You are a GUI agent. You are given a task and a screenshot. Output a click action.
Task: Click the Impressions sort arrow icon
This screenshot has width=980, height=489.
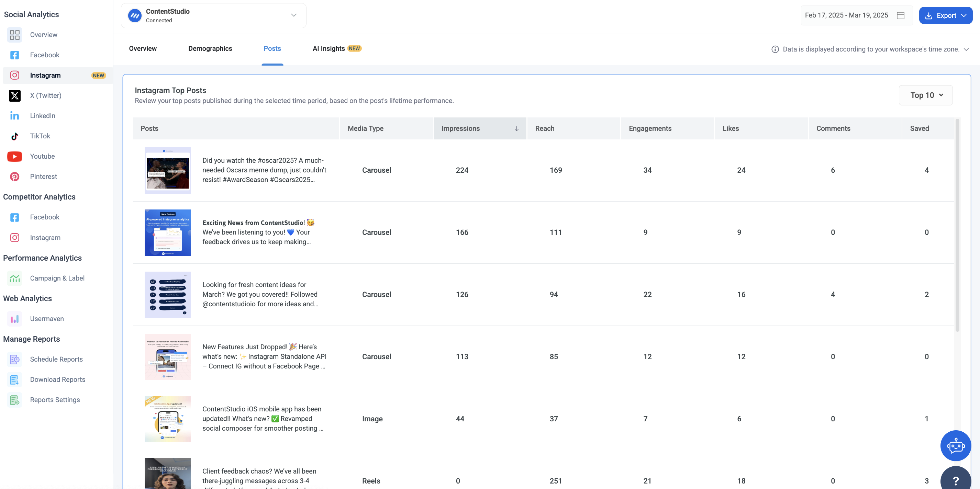516,128
